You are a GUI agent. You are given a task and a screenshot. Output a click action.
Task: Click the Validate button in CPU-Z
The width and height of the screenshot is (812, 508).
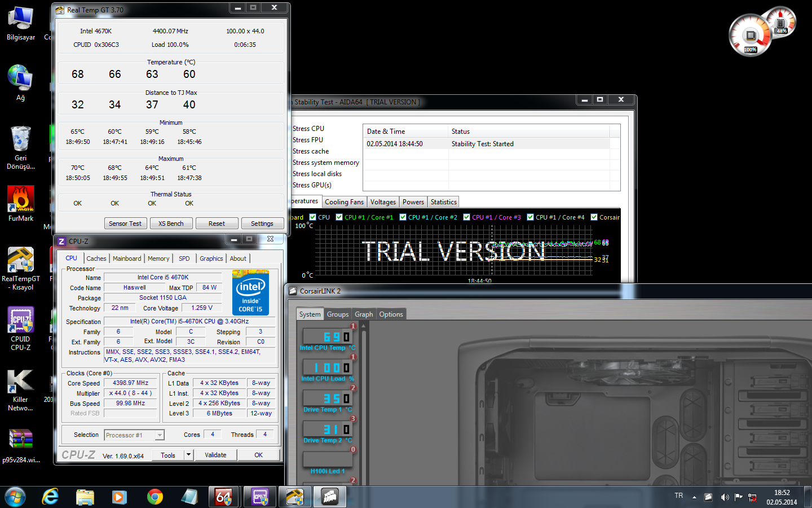pyautogui.click(x=215, y=455)
